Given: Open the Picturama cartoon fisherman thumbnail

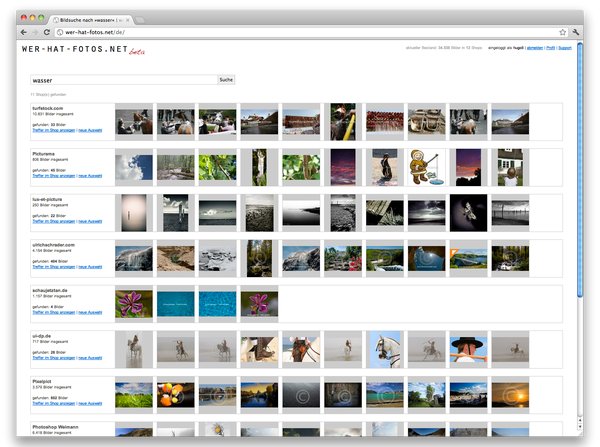Looking at the screenshot, I should click(x=427, y=167).
